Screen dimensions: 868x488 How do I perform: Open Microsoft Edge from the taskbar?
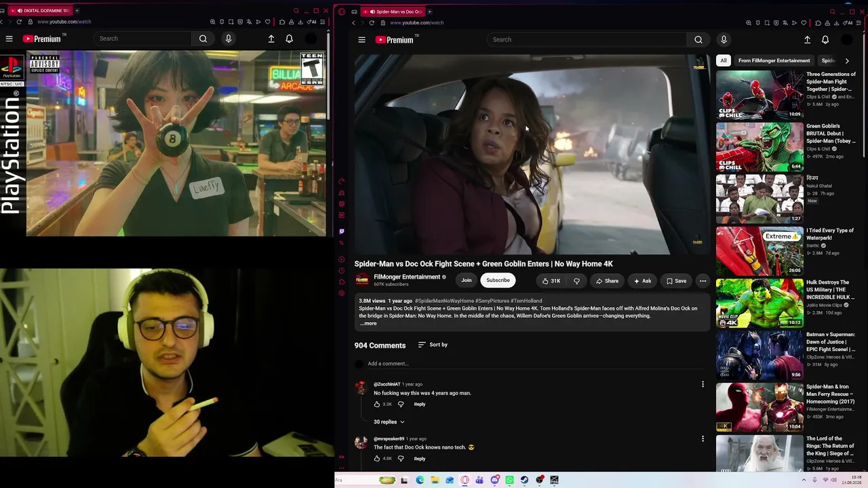coord(420,480)
